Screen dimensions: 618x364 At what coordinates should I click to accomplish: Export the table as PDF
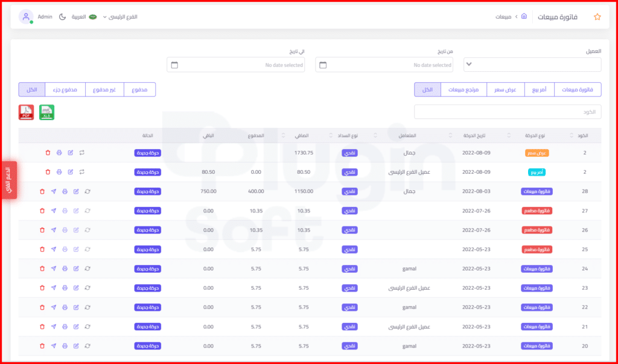27,112
